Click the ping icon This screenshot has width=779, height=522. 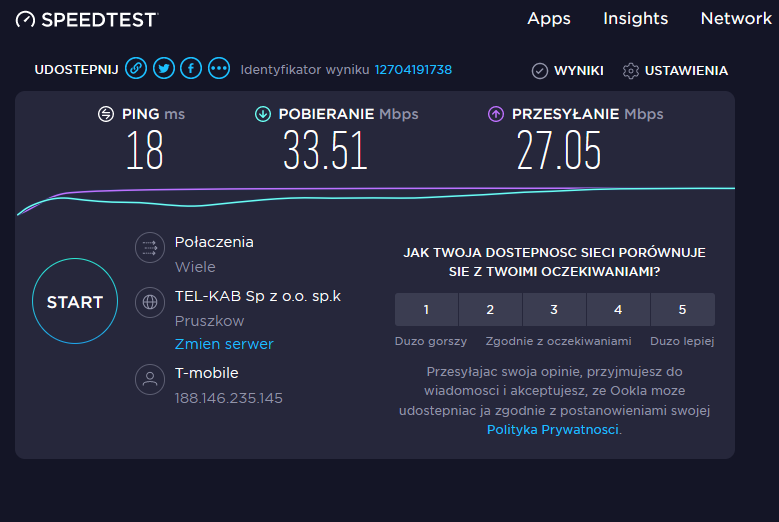(105, 114)
